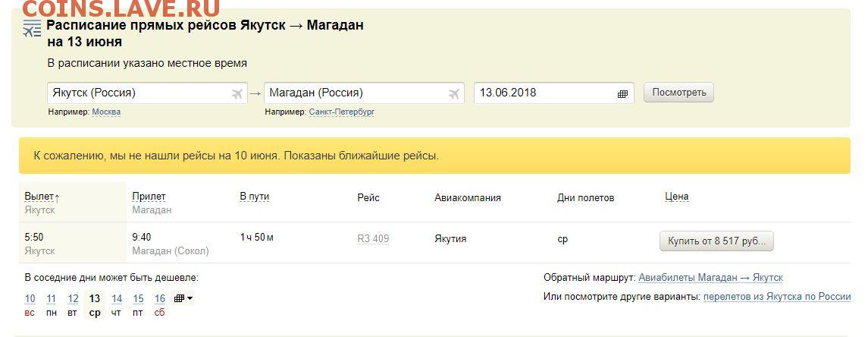Select day 10 вс in nearby dates

tap(30, 305)
